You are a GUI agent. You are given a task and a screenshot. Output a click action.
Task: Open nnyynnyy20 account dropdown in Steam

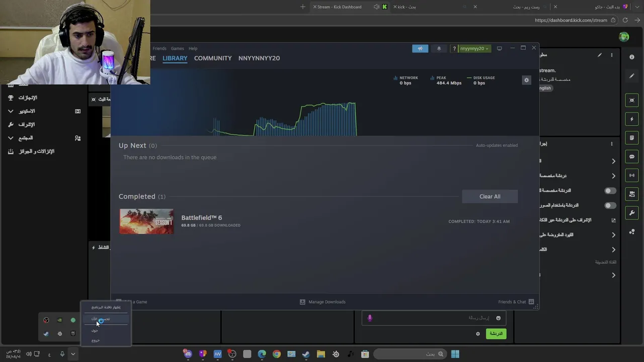pos(474,48)
